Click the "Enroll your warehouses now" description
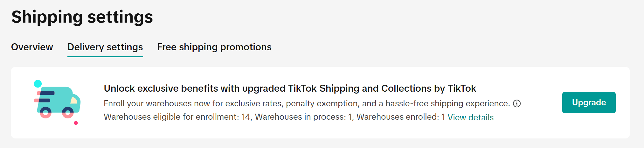Image resolution: width=644 pixels, height=148 pixels. 307,103
